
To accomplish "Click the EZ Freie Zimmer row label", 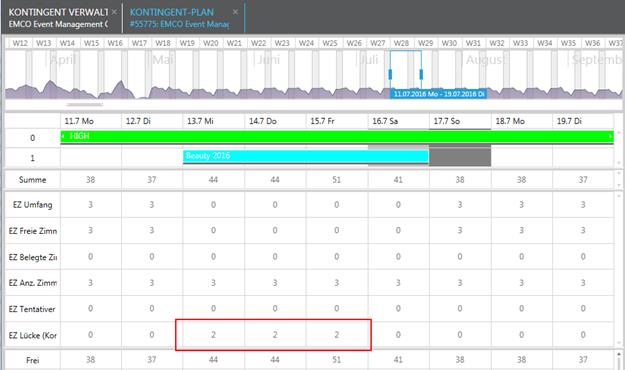I will pos(33,231).
